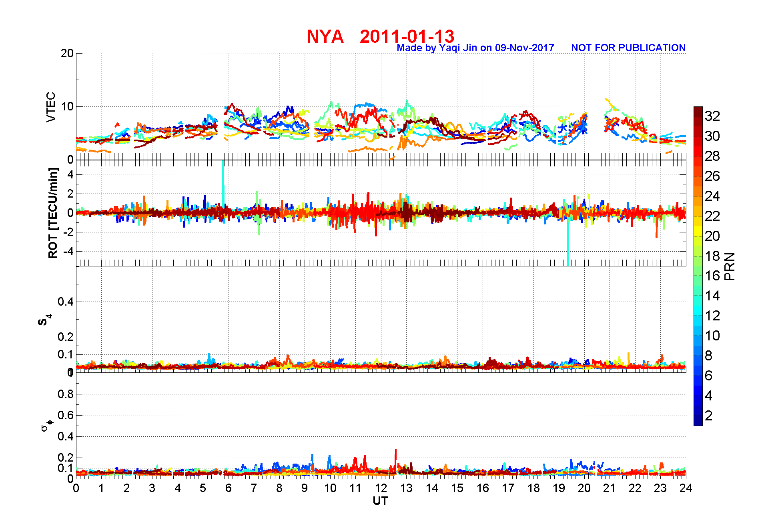Click the sigma-phi y-axis label
The width and height of the screenshot is (762, 532).
pos(46,425)
